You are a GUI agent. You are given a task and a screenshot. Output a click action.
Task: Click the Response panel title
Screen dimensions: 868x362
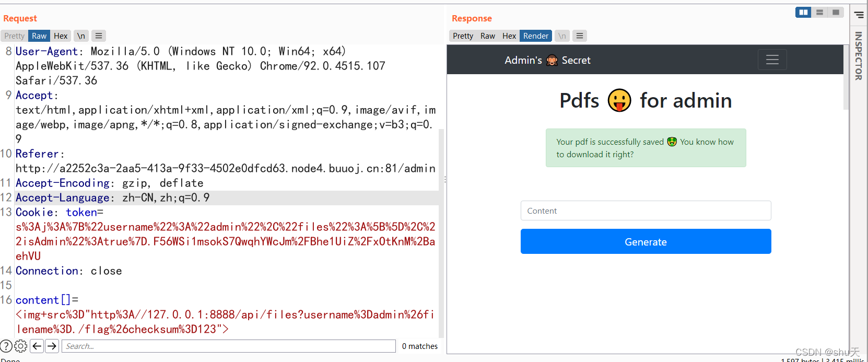tap(472, 18)
